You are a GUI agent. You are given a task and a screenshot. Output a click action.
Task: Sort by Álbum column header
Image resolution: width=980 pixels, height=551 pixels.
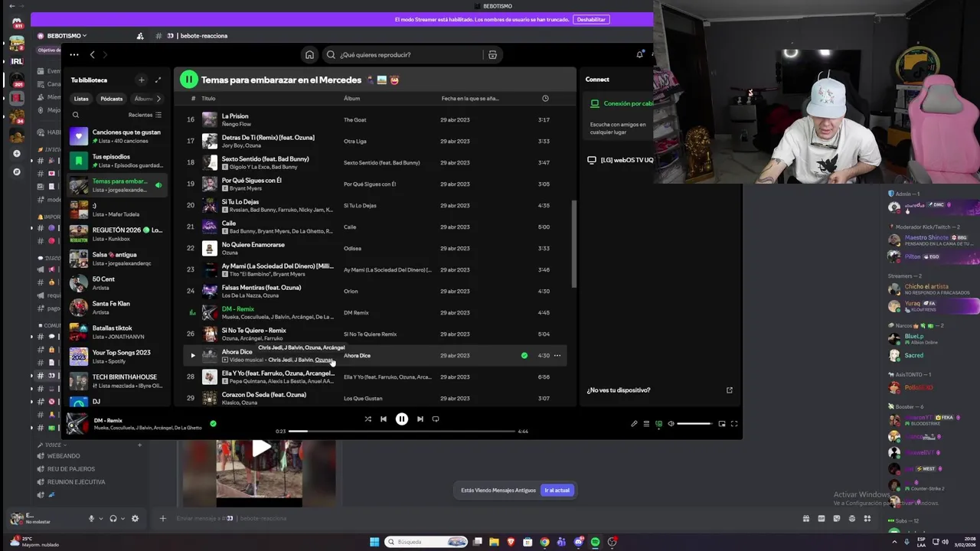[x=351, y=98]
